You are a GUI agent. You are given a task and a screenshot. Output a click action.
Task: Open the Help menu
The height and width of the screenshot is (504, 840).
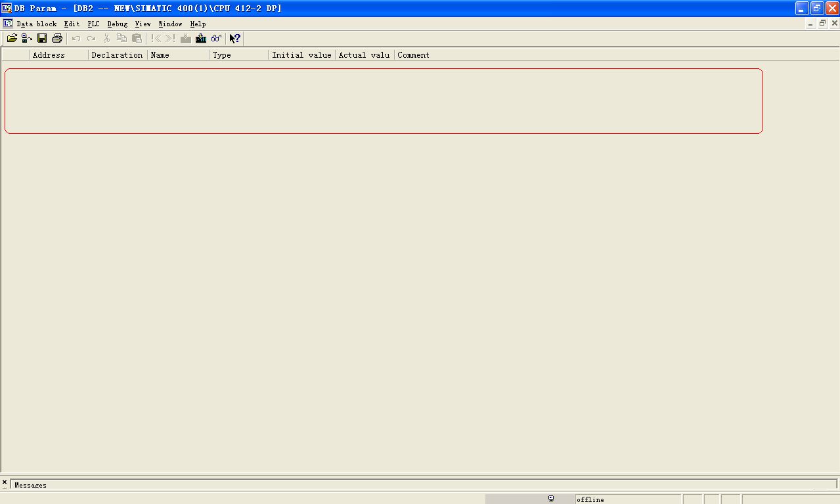(x=198, y=24)
